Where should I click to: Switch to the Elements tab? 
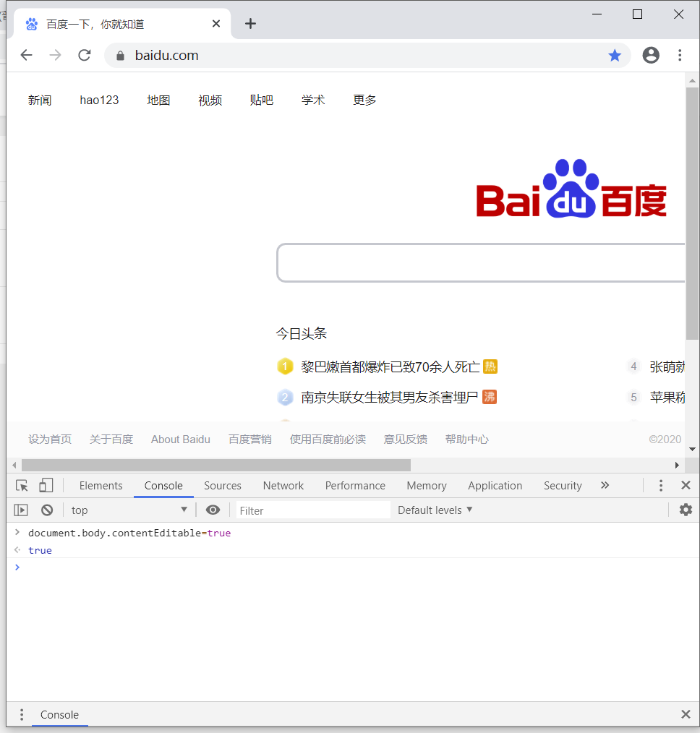(x=101, y=485)
